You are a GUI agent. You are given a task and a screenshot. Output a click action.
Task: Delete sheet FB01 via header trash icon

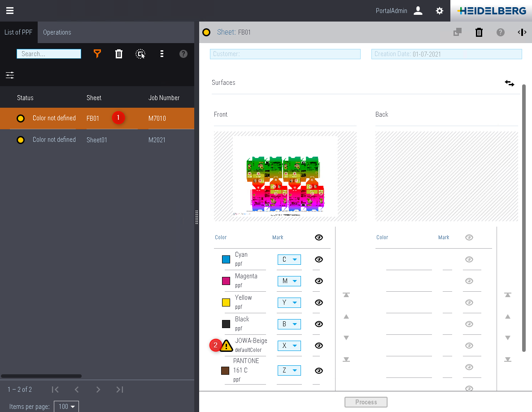[x=479, y=32]
